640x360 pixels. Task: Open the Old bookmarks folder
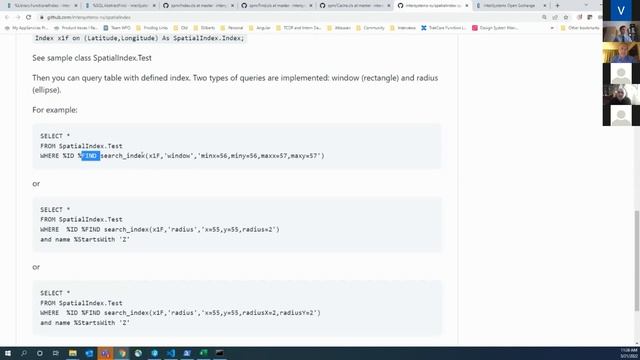181,28
